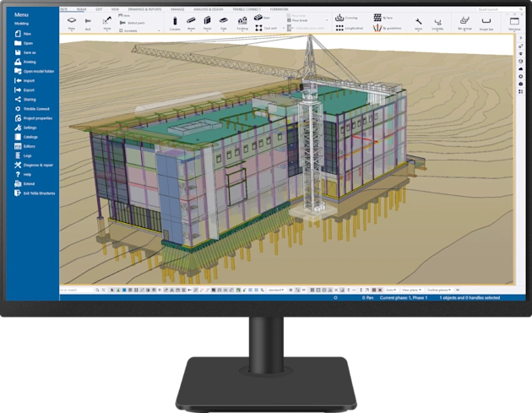Open the Work tools wrench icon

click(418, 24)
